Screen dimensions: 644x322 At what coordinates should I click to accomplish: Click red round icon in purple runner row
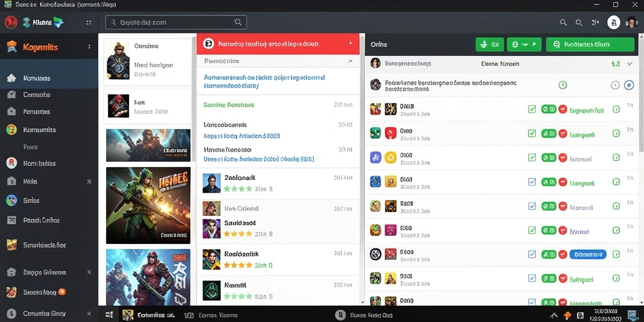point(563,158)
